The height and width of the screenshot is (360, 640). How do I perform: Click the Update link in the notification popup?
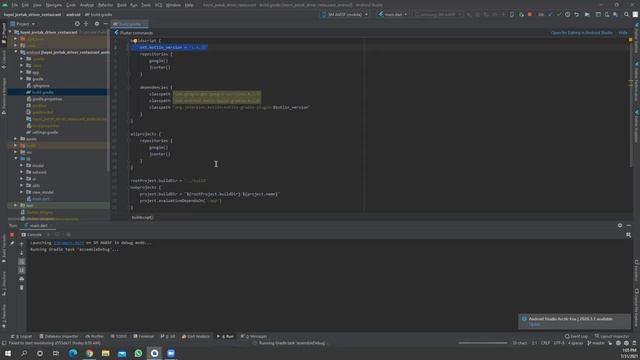click(x=534, y=324)
